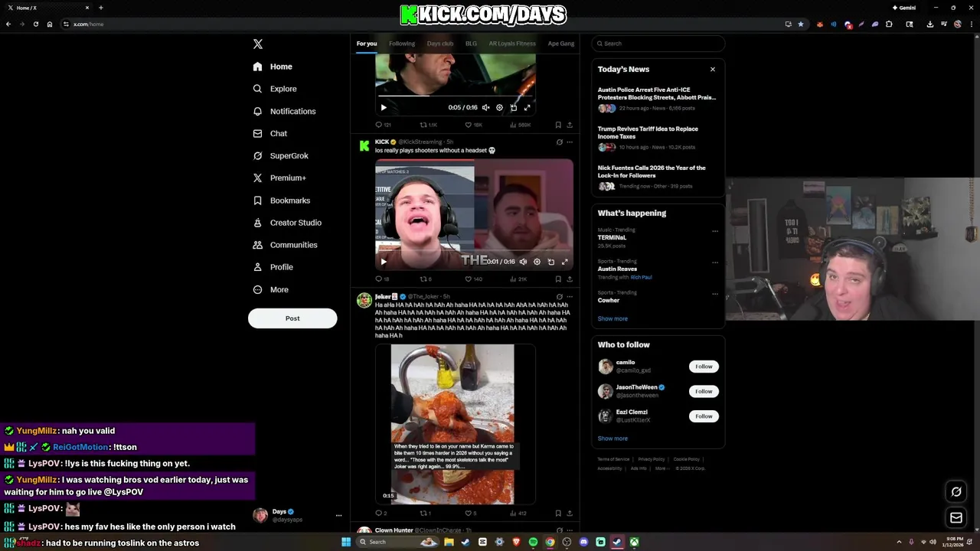980x551 pixels.
Task: Close the Today's News panel
Action: (713, 70)
